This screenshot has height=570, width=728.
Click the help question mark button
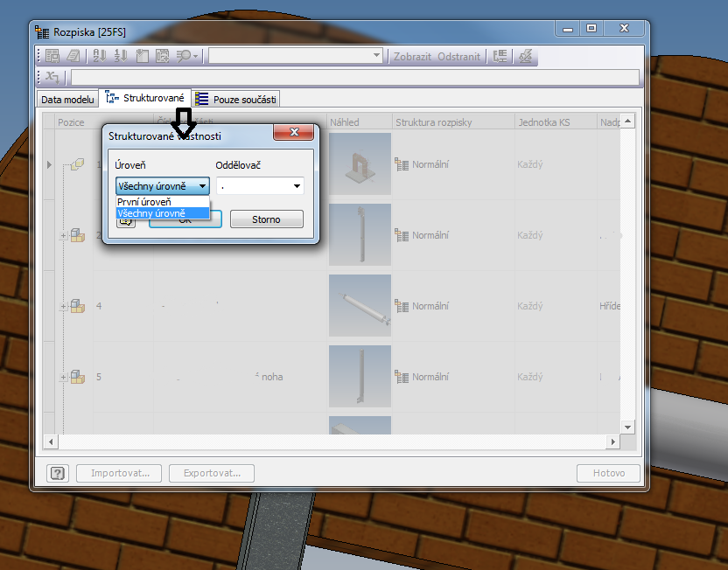click(x=58, y=473)
